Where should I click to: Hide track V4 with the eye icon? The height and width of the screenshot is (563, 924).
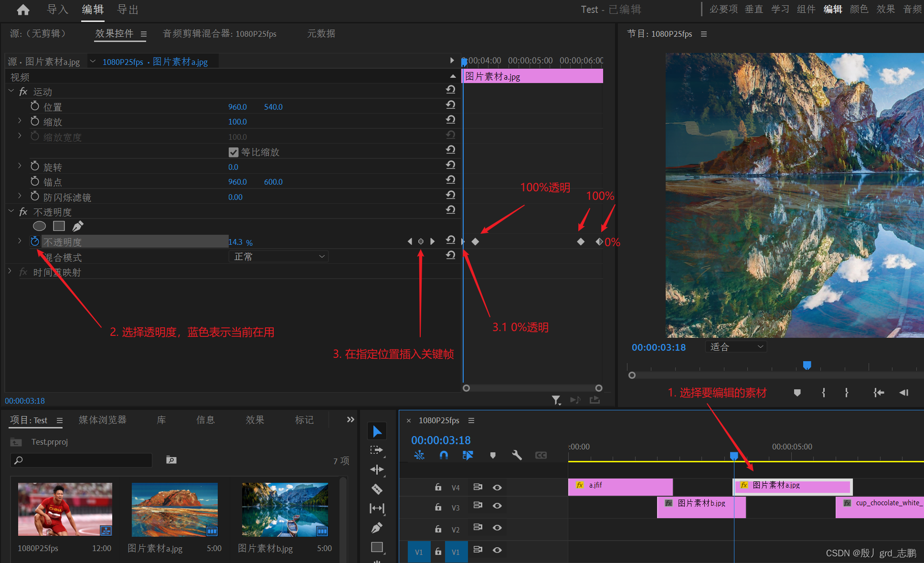tap(497, 487)
